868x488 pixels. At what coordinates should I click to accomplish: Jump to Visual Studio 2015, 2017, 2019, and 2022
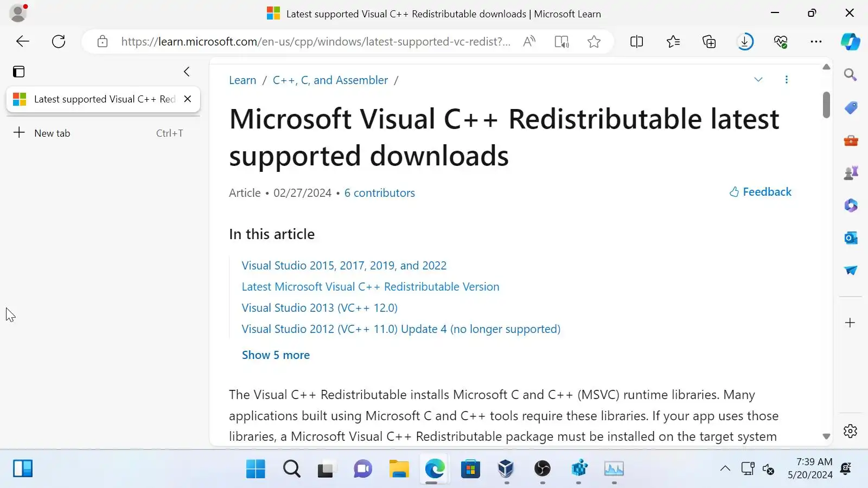coord(344,266)
